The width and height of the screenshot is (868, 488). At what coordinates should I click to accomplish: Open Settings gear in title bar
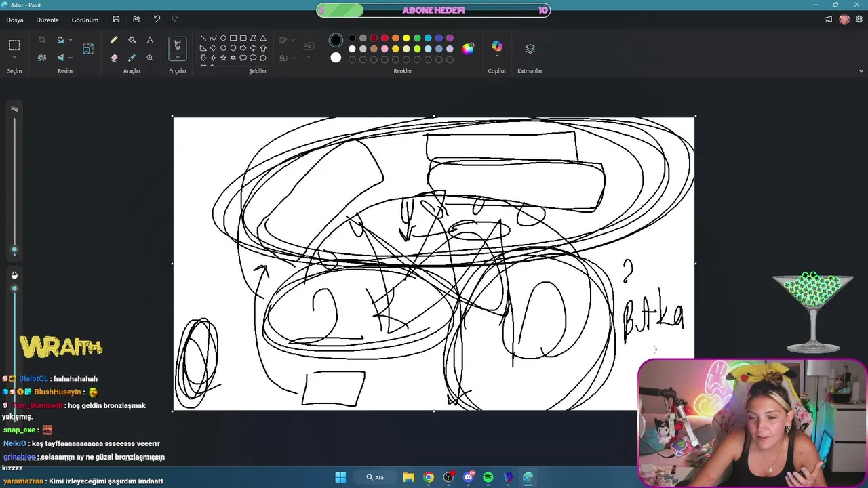coord(861,20)
